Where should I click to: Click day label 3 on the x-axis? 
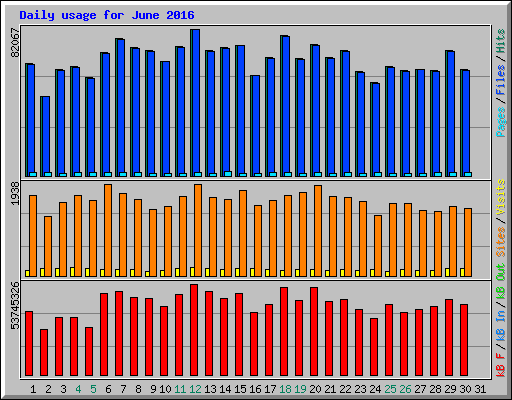[63, 389]
